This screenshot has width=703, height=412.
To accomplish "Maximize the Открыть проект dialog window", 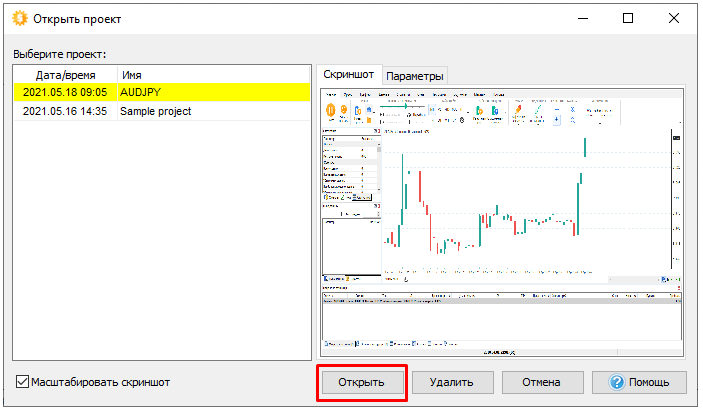I will pyautogui.click(x=627, y=18).
